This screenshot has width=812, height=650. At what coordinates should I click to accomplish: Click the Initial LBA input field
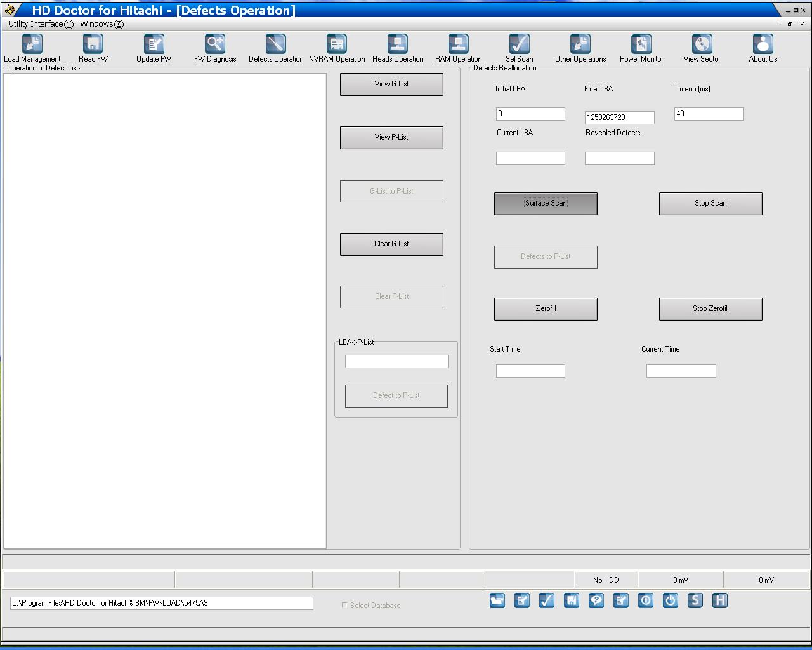click(530, 114)
